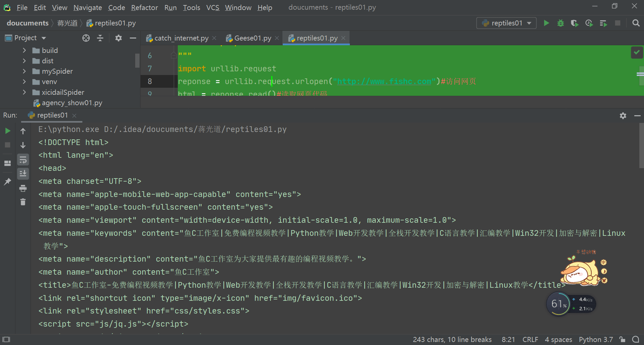Close the Geese01.py tab
This screenshot has width=644, height=345.
click(x=277, y=38)
